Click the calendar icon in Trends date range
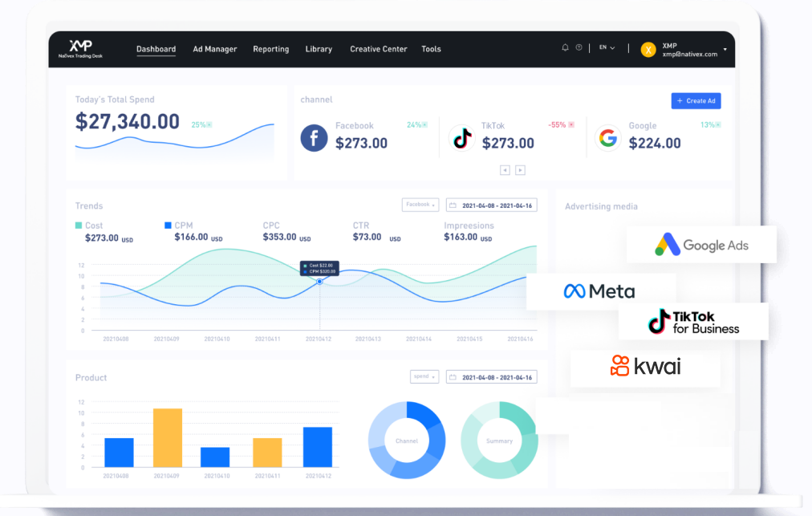This screenshot has height=516, width=812. pos(453,205)
